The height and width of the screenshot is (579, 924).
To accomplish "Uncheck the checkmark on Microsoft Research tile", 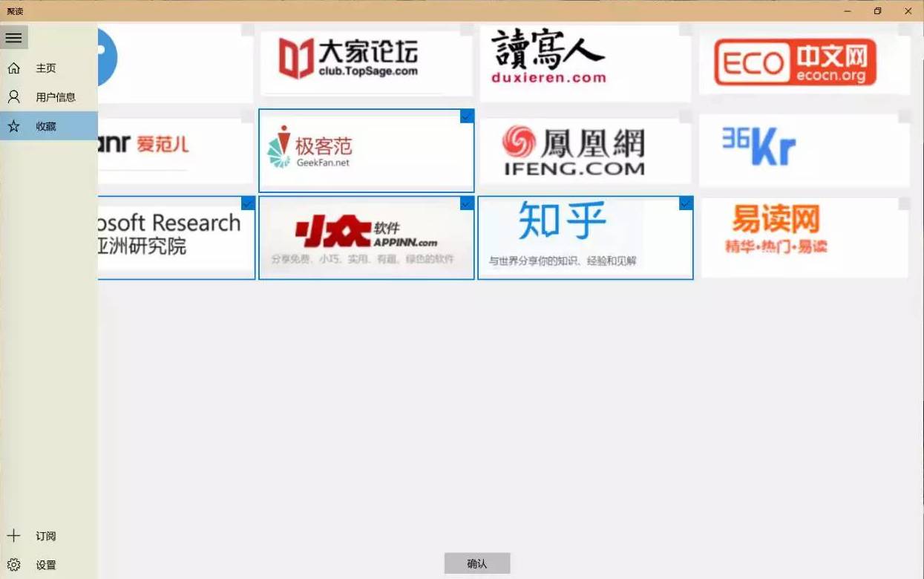I will 248,203.
